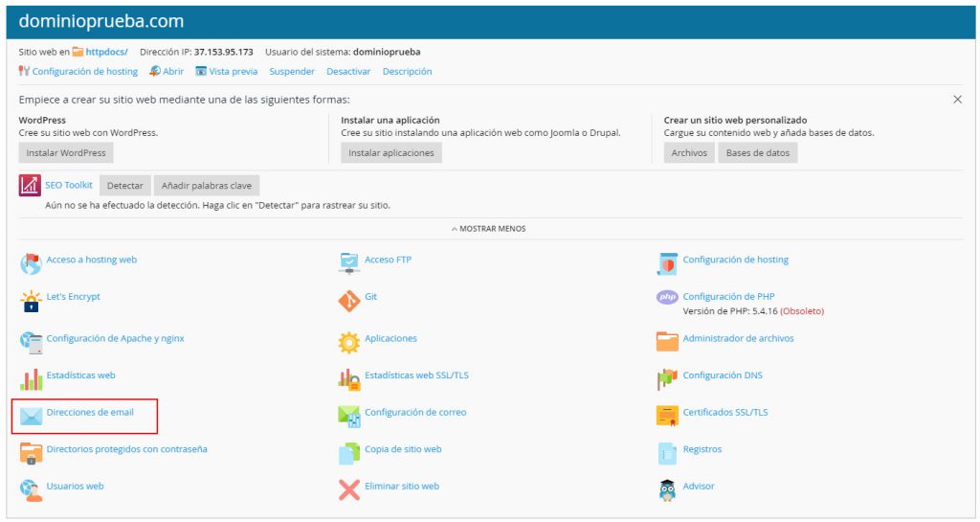
Task: Open the Git icon
Action: pyautogui.click(x=349, y=301)
